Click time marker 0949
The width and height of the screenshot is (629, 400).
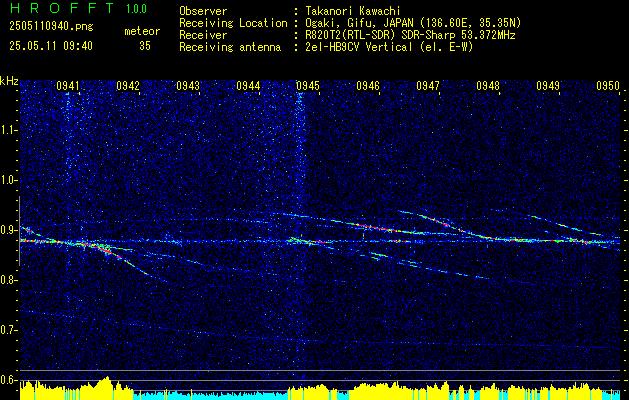548,86
